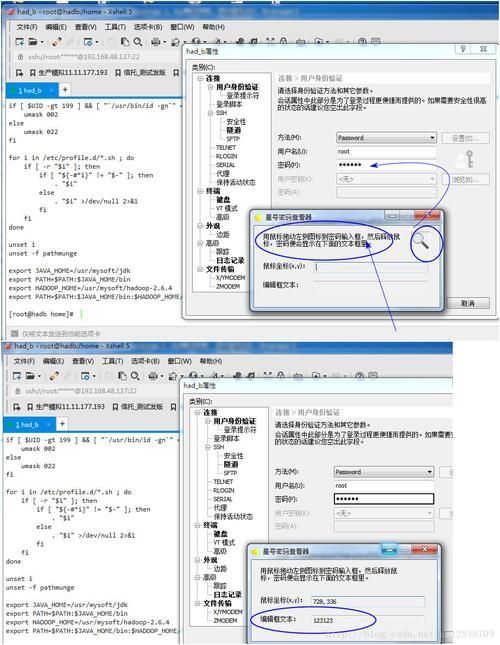Open the Password method dropdown in the top properties dialog
The height and width of the screenshot is (645, 500).
(386, 137)
